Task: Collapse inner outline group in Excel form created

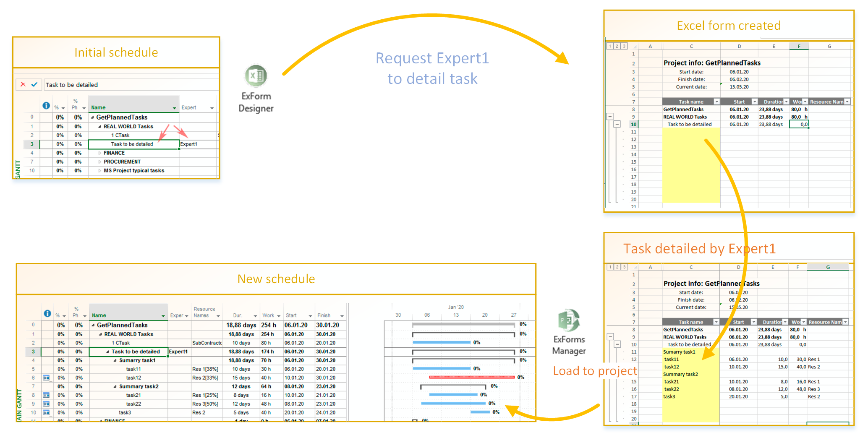Action: tap(617, 124)
